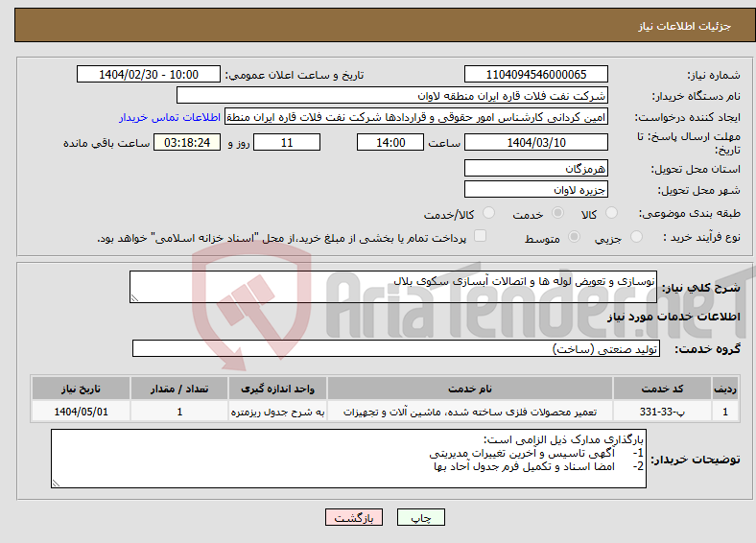Click the remaining days field 11
This screenshot has width=756, height=543.
[x=287, y=142]
